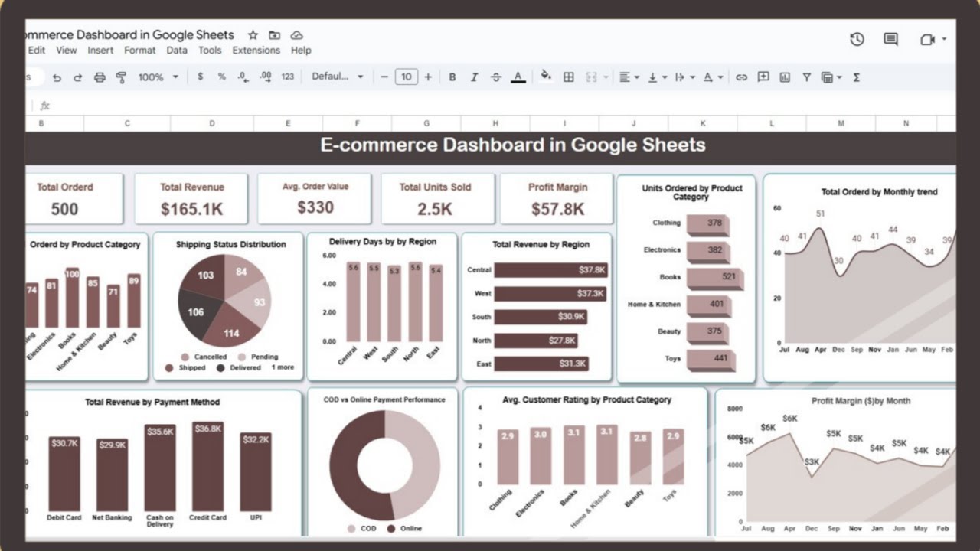
Task: Click the move to folder icon
Action: click(274, 35)
